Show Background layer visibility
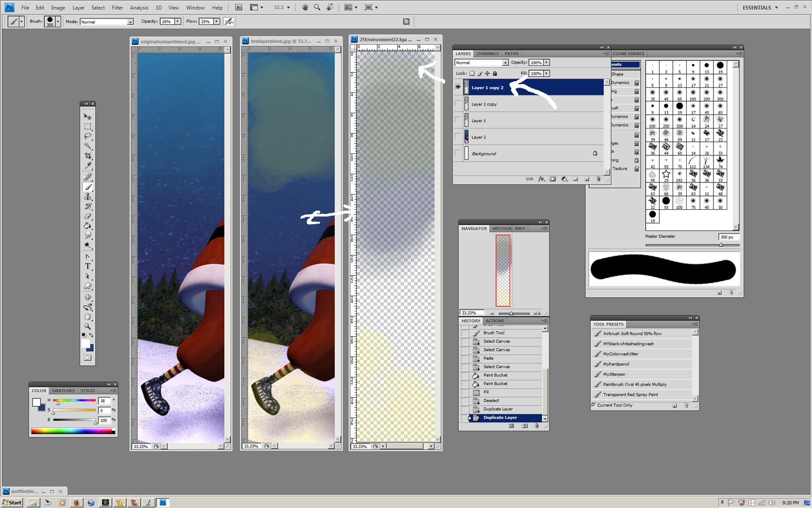 pos(458,153)
